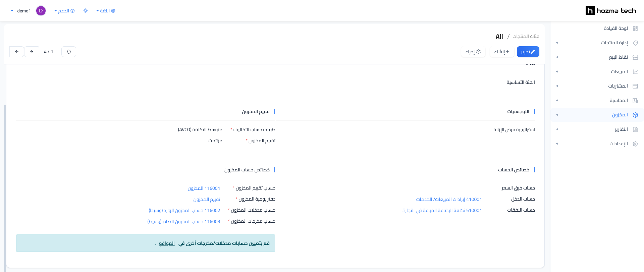Click the حساب فرق السعر label
The height and width of the screenshot is (272, 644).
click(519, 188)
